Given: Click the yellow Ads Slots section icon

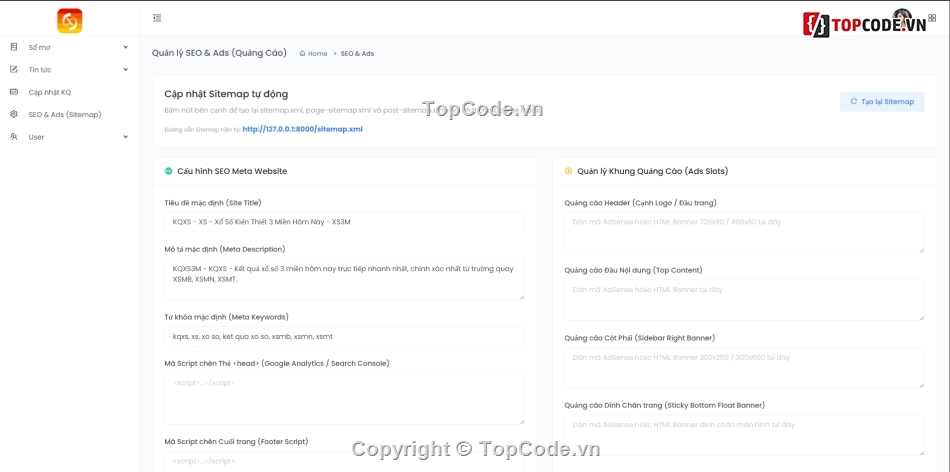Looking at the screenshot, I should click(568, 171).
